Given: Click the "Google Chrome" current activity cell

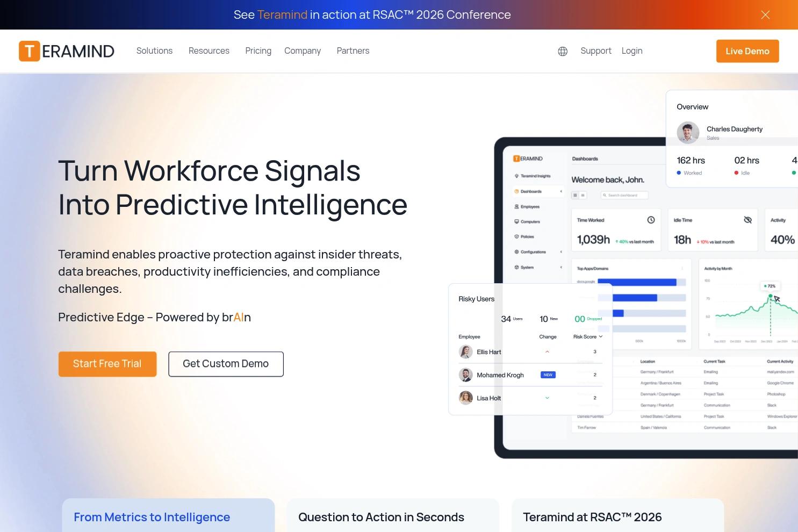Looking at the screenshot, I should tap(780, 383).
